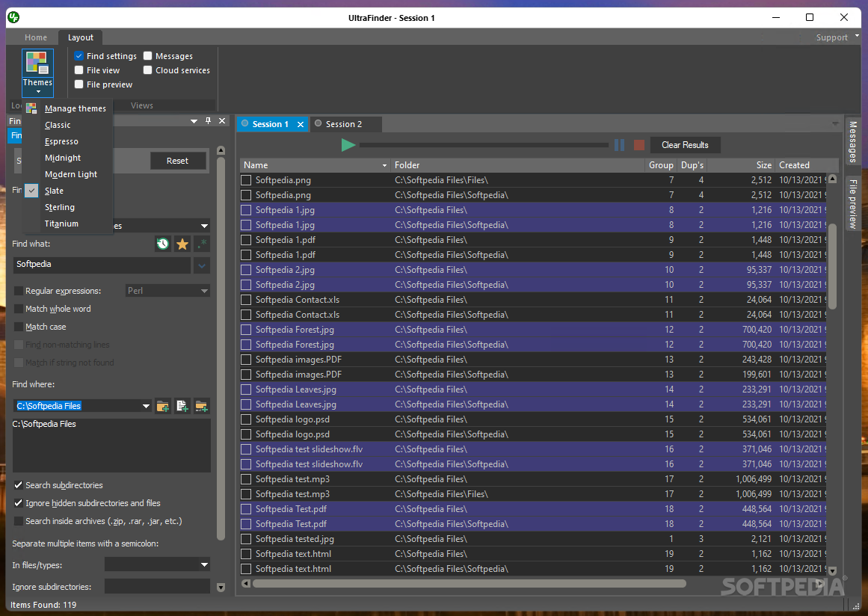Image resolution: width=868 pixels, height=616 pixels.
Task: Enable the File view checkbox
Action: [79, 70]
